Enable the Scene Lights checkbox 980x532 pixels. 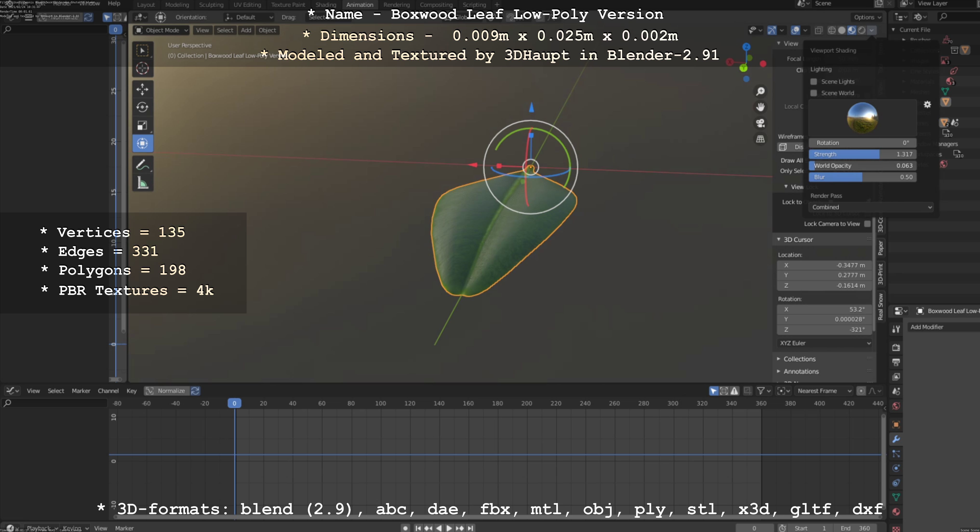coord(814,82)
